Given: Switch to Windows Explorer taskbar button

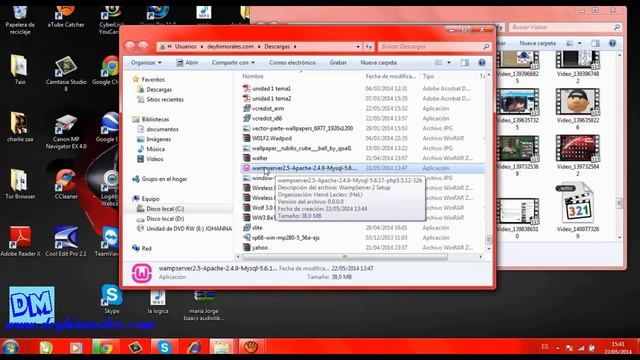Looking at the screenshot, I should pyautogui.click(x=221, y=347).
